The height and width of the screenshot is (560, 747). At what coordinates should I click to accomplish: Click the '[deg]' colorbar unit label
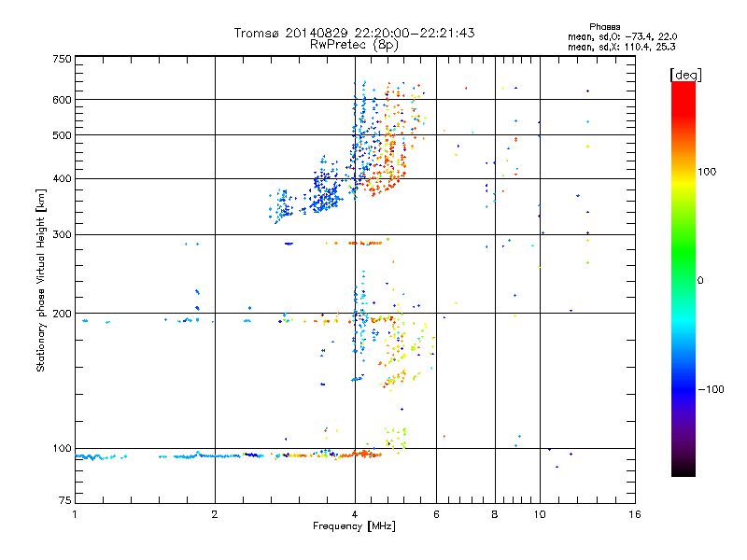coord(685,75)
